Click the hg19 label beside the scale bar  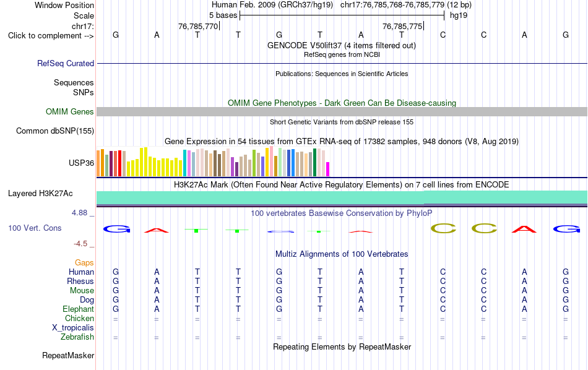point(459,15)
